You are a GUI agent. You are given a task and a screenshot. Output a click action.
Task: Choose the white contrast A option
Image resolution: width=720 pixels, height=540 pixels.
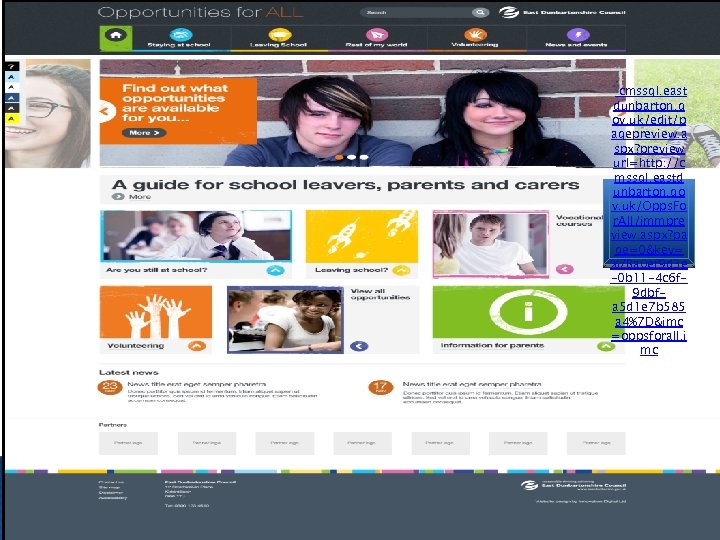12,87
